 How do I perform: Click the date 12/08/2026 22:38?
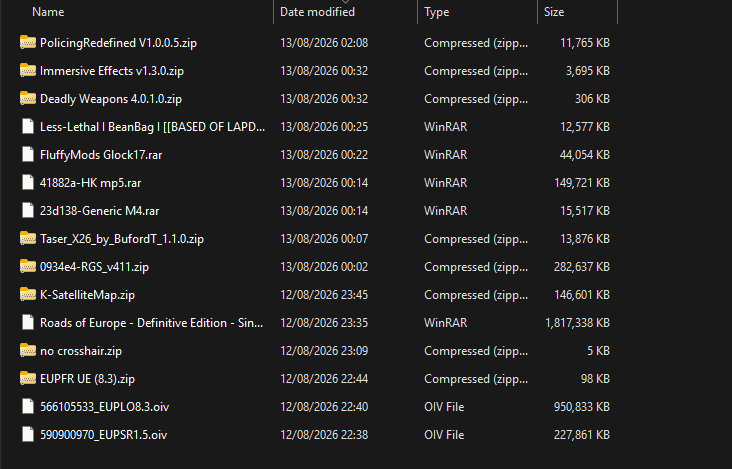coord(324,435)
